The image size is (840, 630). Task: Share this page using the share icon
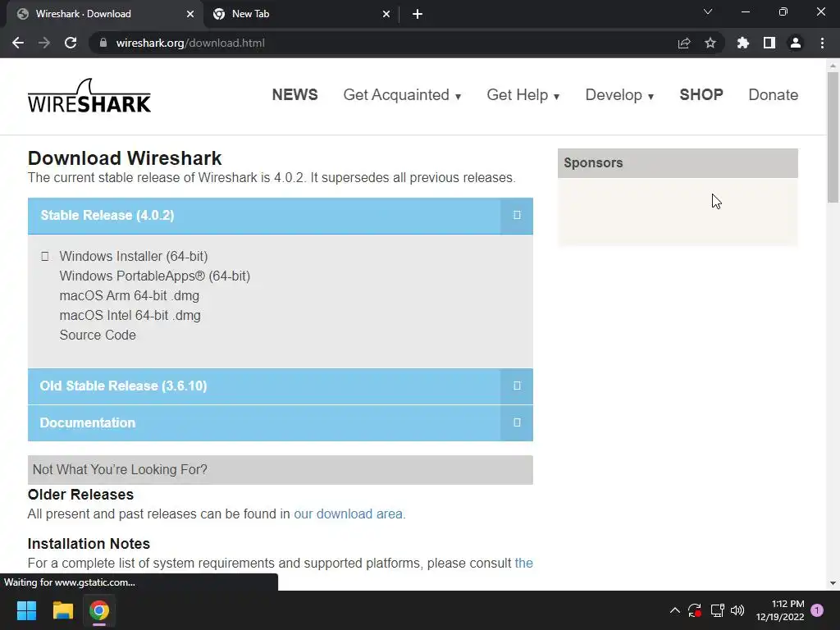point(684,43)
